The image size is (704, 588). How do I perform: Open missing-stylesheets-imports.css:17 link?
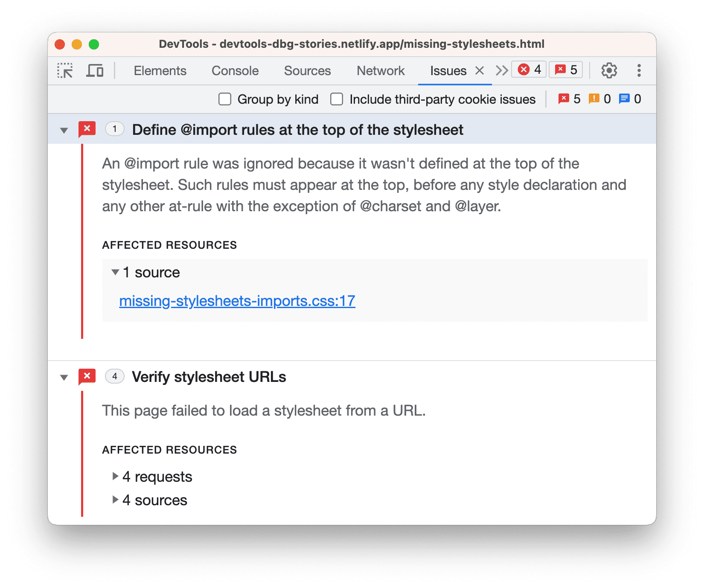pos(237,301)
